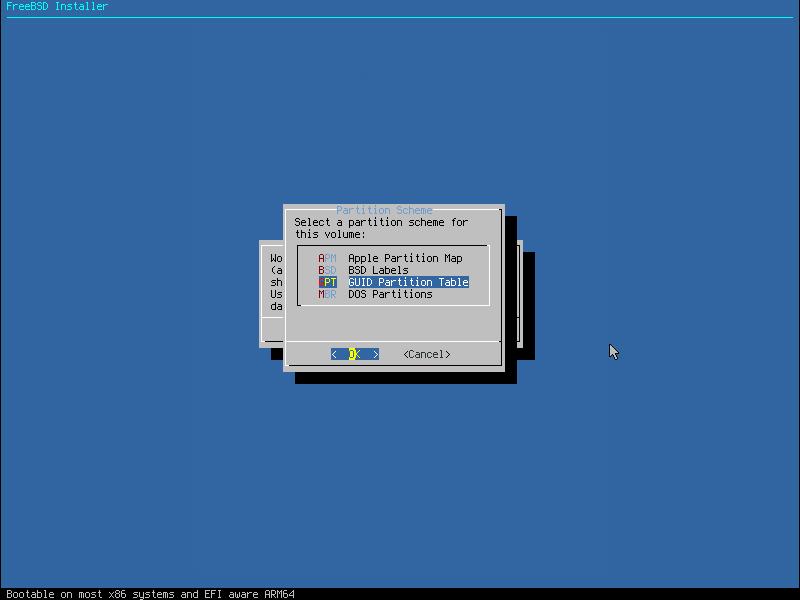This screenshot has height=600, width=800.
Task: Click 'Select a partition scheme for' prompt
Action: [381, 222]
